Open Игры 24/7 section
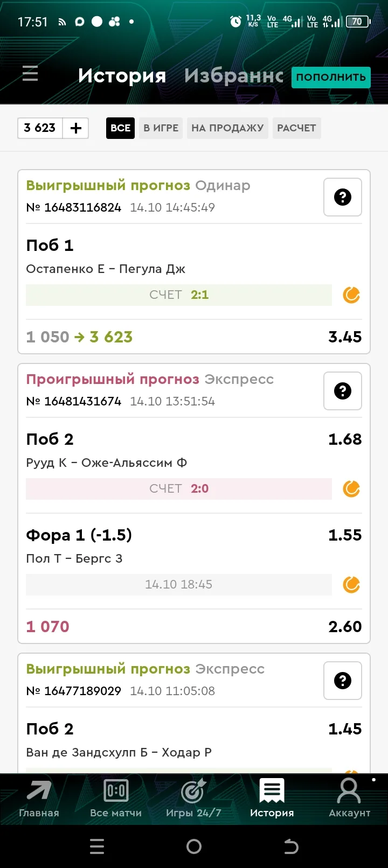The width and height of the screenshot is (388, 868). tap(193, 800)
